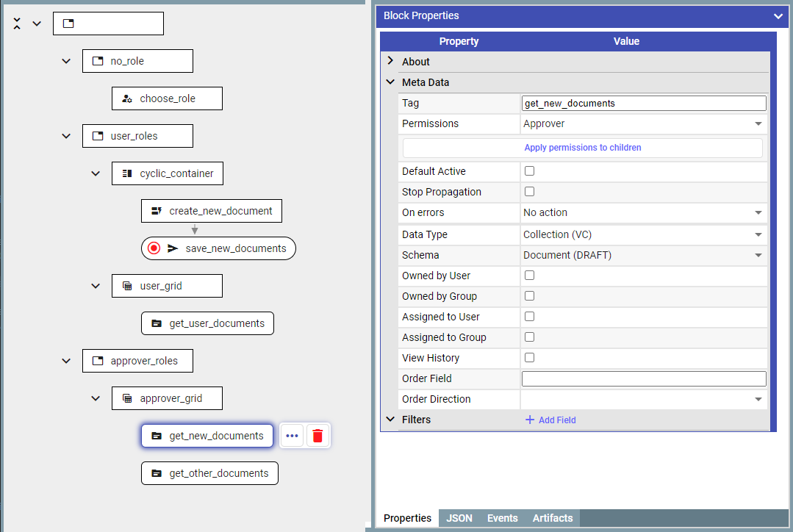
Task: Tick the Owned by User checkbox
Action: [x=529, y=275]
